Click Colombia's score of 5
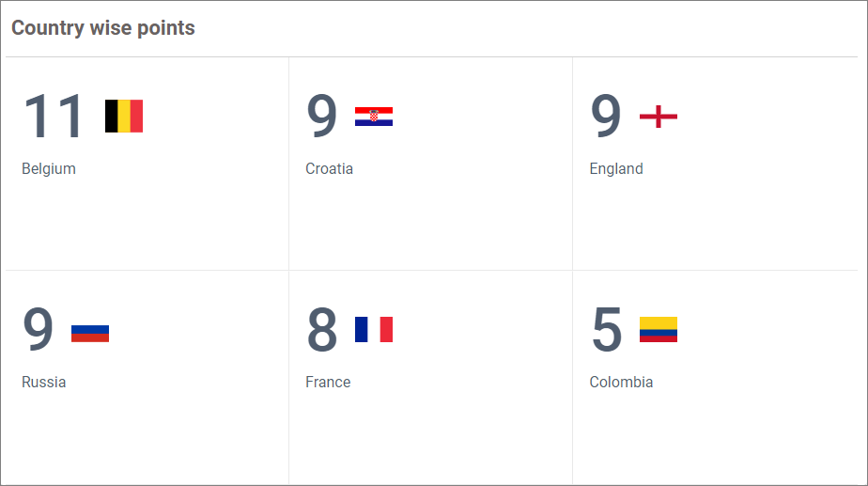The width and height of the screenshot is (868, 486). click(606, 331)
